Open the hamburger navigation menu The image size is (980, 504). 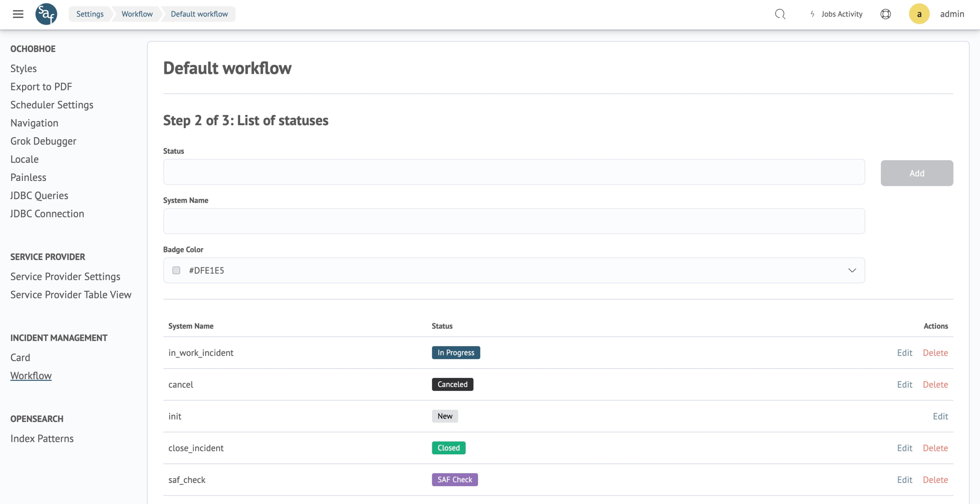coord(18,14)
